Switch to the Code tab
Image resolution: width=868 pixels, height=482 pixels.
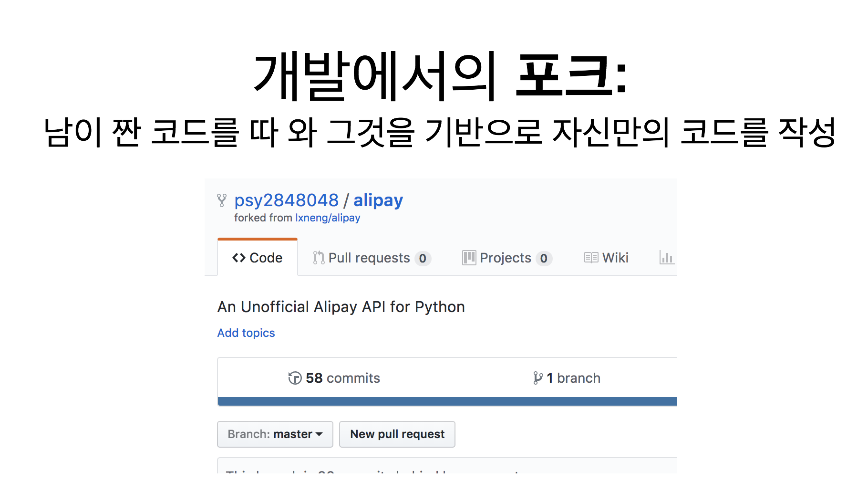(258, 258)
